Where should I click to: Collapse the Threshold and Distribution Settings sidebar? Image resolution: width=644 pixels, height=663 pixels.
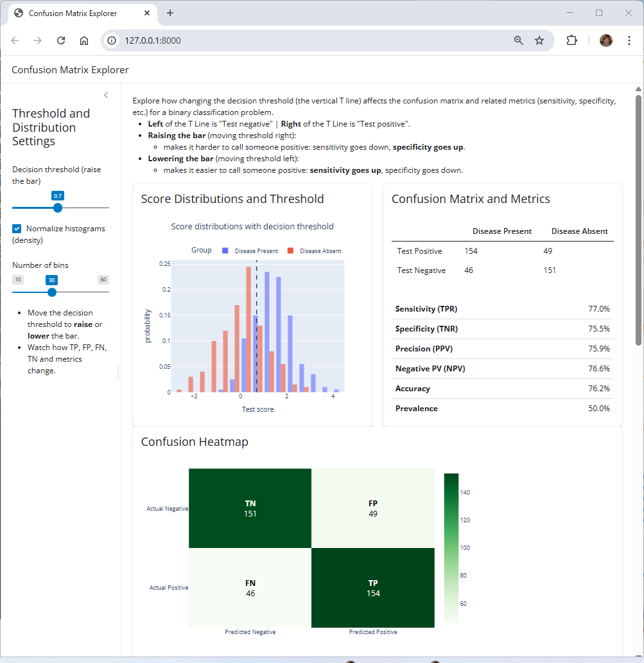pos(106,94)
